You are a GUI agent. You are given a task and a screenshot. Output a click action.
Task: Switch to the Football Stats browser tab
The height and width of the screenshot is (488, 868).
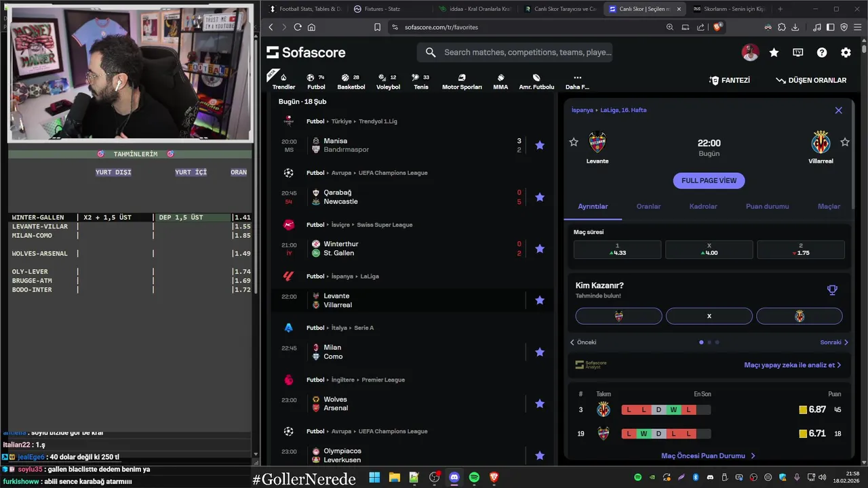tap(305, 9)
